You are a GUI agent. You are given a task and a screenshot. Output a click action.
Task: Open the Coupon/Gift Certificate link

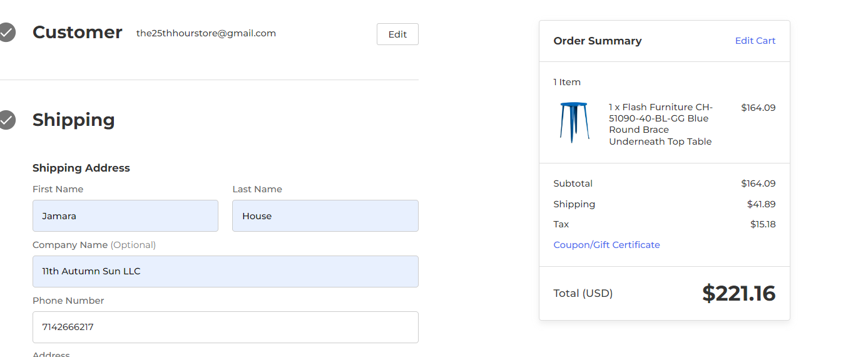pos(606,245)
